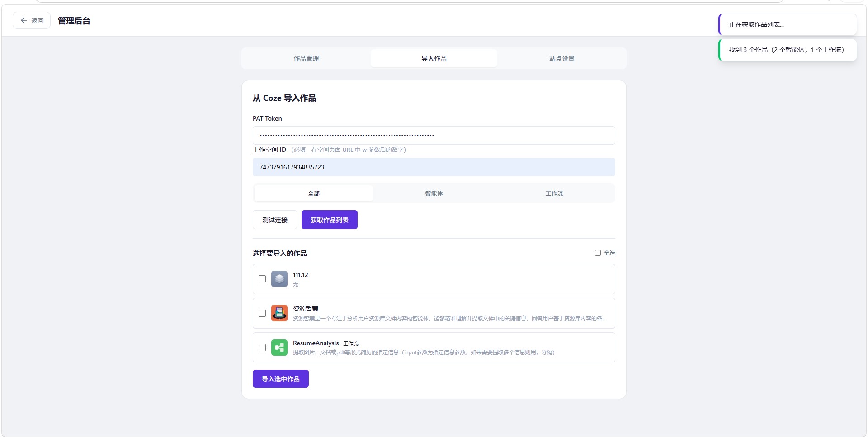Viewport: 868px width, 437px height.
Task: Filter list by 工作流 type
Action: click(554, 193)
